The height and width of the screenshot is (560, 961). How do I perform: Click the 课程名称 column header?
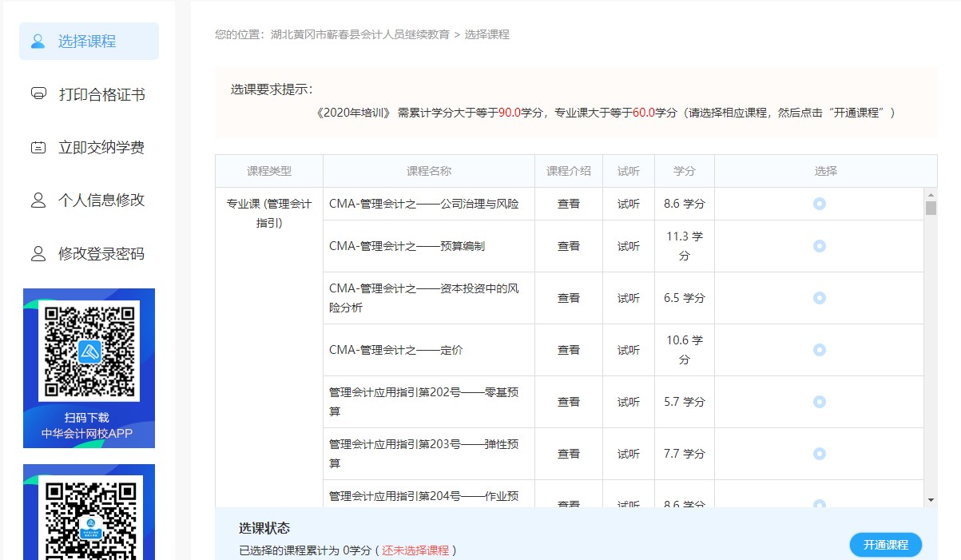coord(429,171)
